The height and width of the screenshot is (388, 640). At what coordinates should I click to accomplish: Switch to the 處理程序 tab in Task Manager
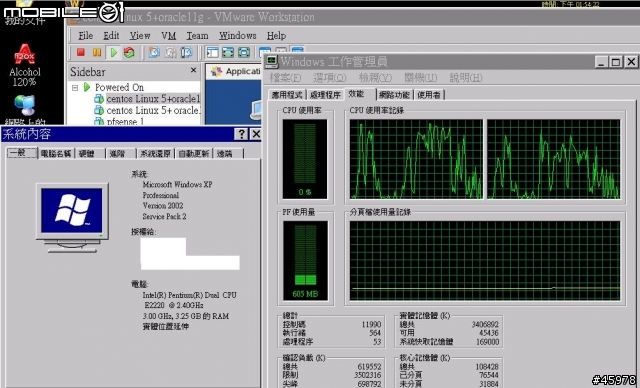(325, 95)
